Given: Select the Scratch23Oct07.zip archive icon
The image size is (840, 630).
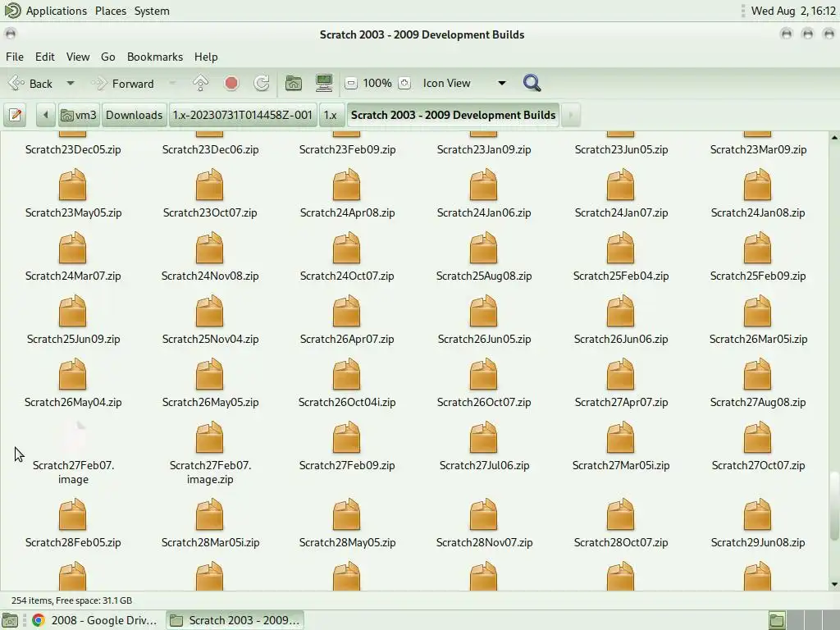Looking at the screenshot, I should (x=209, y=185).
